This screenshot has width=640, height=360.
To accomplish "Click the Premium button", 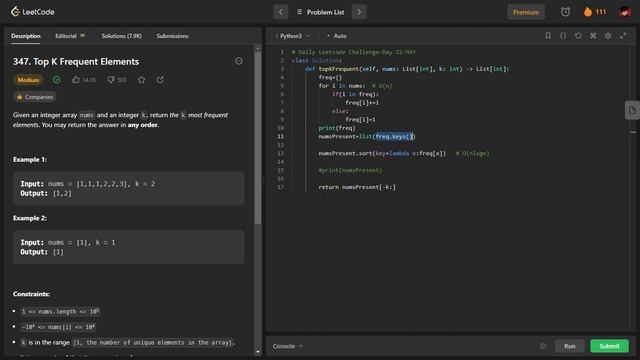I will point(526,12).
